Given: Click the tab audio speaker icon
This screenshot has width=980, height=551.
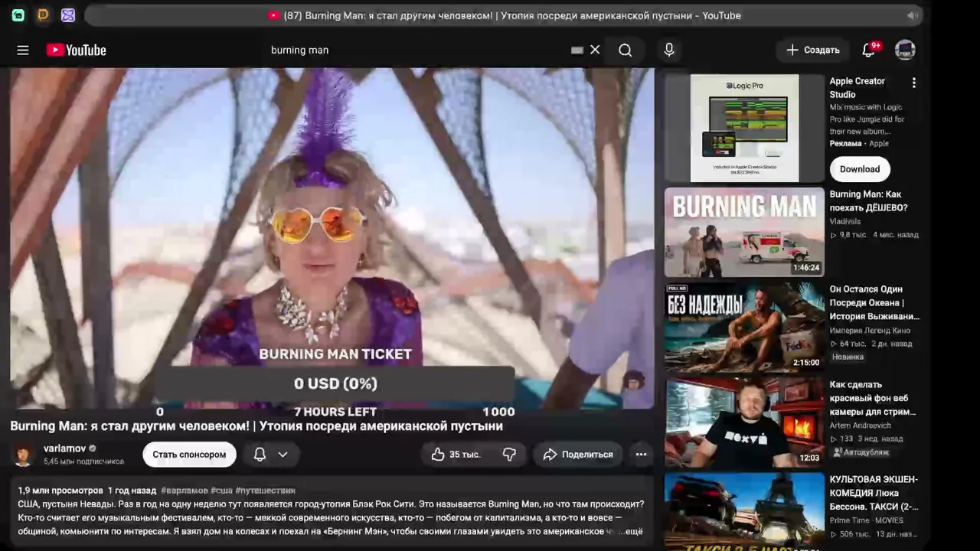Looking at the screenshot, I should coord(912,15).
